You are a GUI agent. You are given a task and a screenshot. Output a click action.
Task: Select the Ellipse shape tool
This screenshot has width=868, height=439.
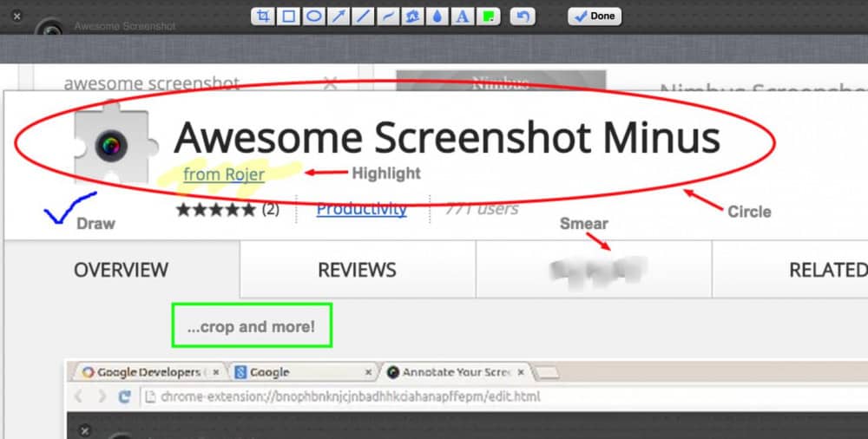(x=313, y=16)
